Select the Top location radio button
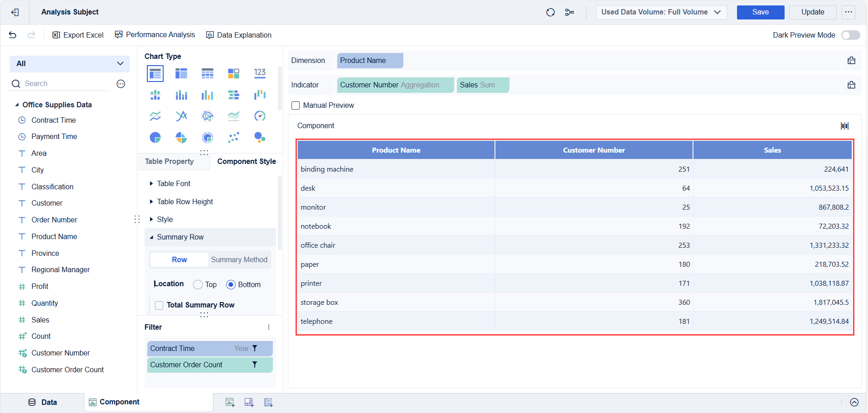Viewport: 868px width, 413px height. [x=198, y=284]
